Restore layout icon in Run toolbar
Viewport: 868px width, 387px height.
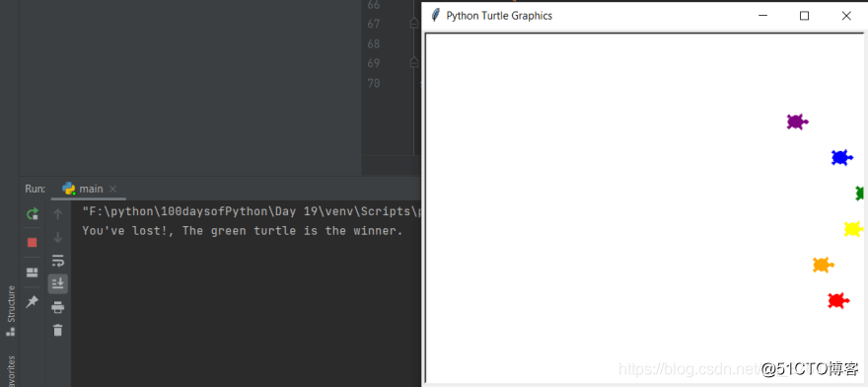pyautogui.click(x=33, y=272)
